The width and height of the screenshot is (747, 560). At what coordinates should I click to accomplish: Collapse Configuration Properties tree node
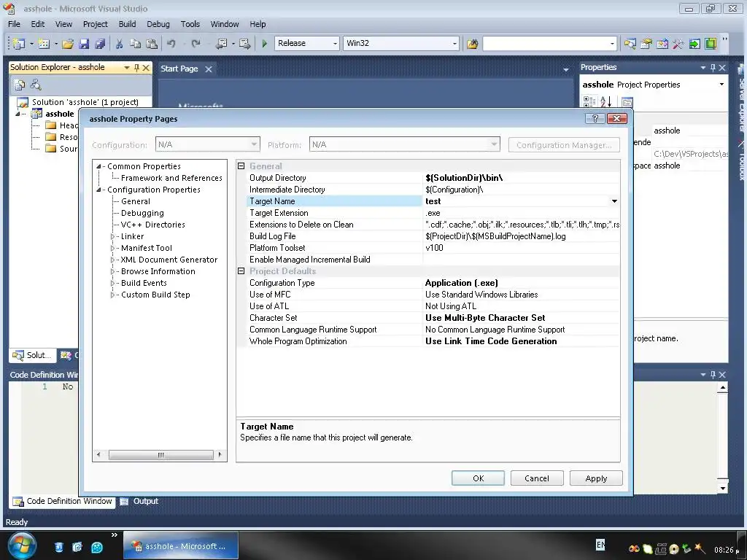point(99,190)
